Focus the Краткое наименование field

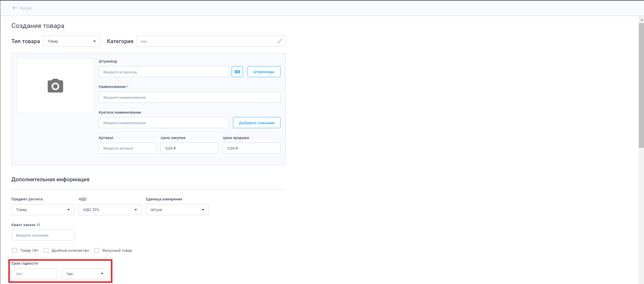[164, 122]
